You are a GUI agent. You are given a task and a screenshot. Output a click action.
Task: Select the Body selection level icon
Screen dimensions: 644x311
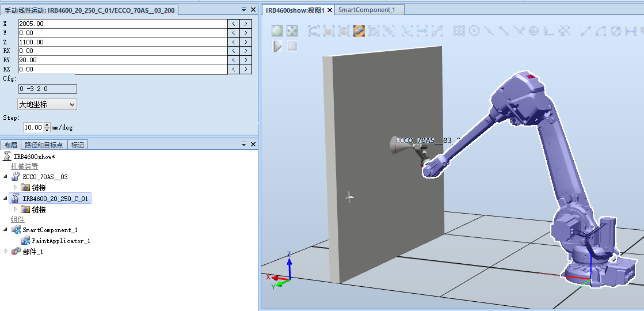[344, 31]
